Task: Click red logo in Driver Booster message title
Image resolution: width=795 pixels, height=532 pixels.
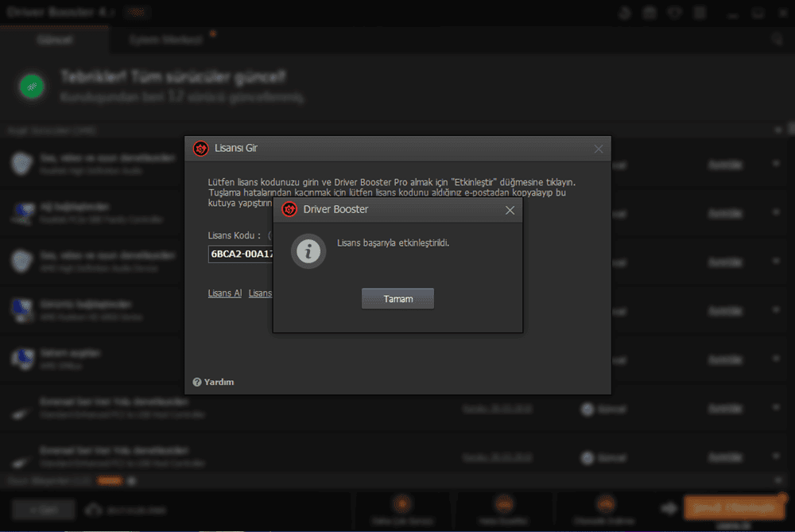Action: (x=289, y=209)
